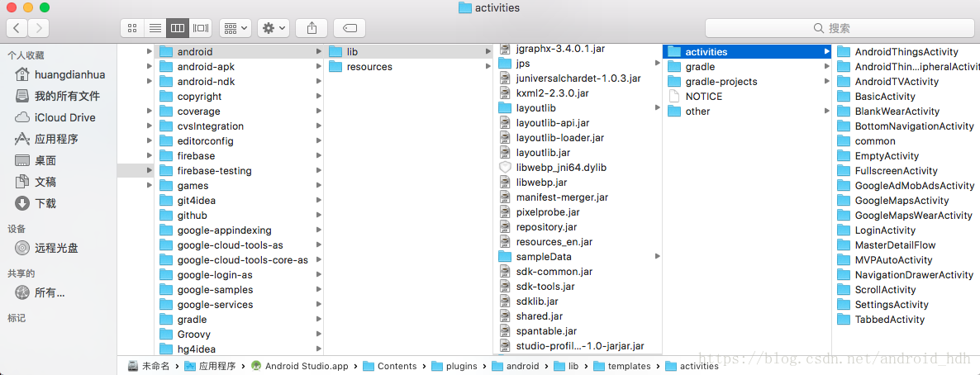980x375 pixels.
Task: Switch to Cover Flow view mode
Action: [x=201, y=28]
